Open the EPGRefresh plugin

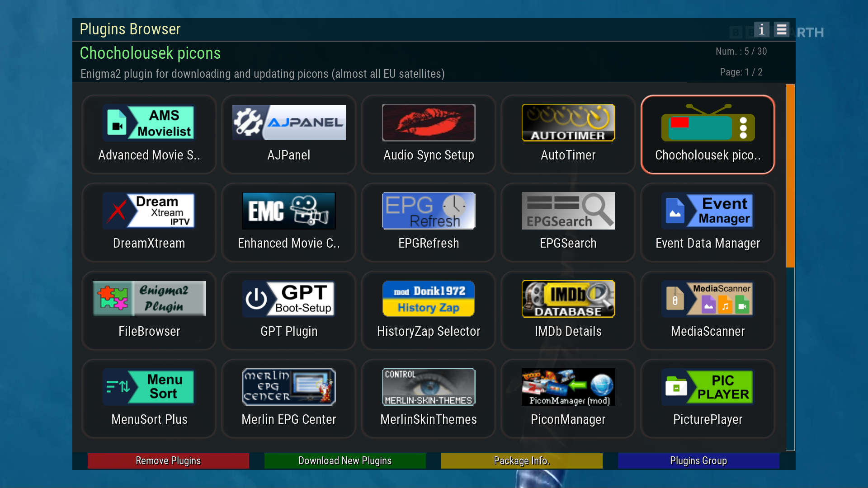pyautogui.click(x=429, y=211)
